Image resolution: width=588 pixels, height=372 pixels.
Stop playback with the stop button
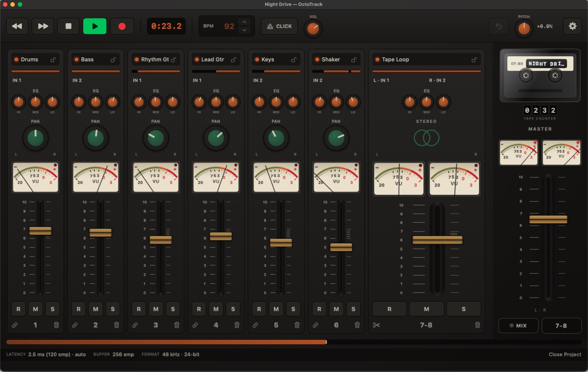(68, 26)
